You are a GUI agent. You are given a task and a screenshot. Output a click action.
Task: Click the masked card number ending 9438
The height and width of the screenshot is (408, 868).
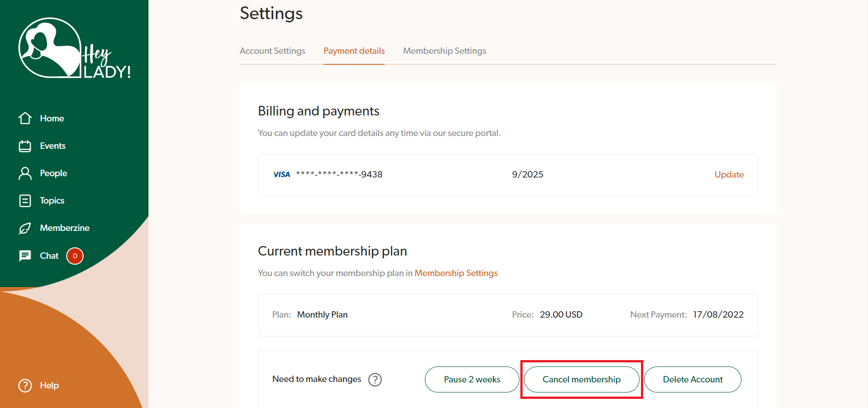tap(339, 174)
